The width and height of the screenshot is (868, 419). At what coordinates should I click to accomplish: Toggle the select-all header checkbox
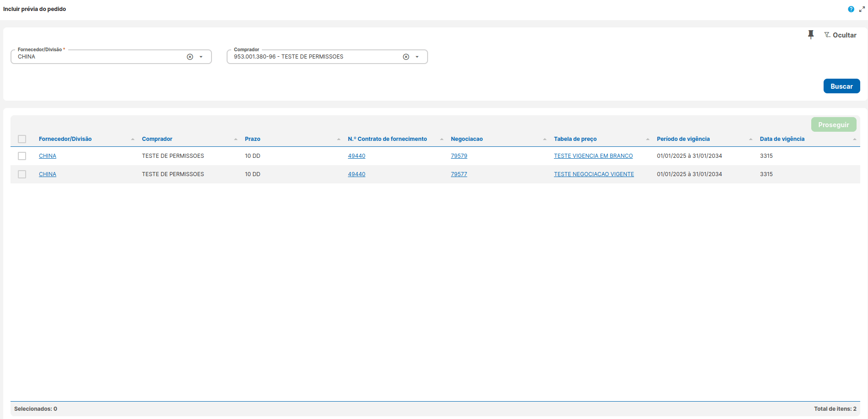click(22, 139)
